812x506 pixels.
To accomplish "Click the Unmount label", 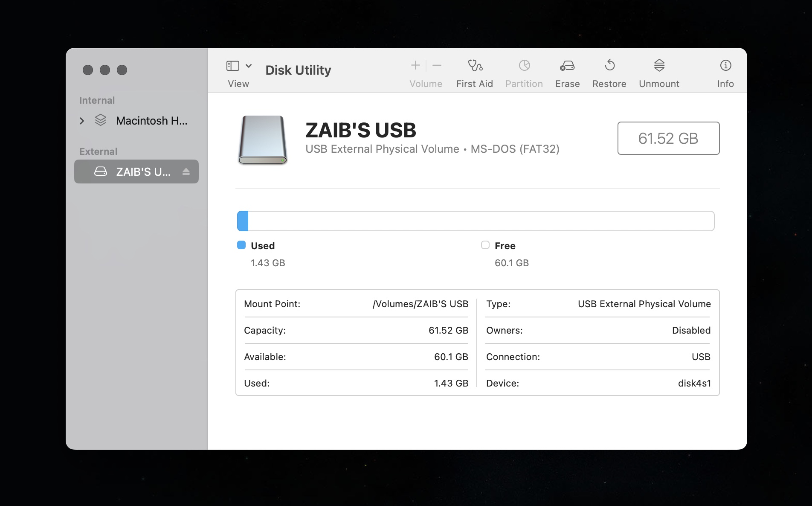I will pyautogui.click(x=659, y=84).
